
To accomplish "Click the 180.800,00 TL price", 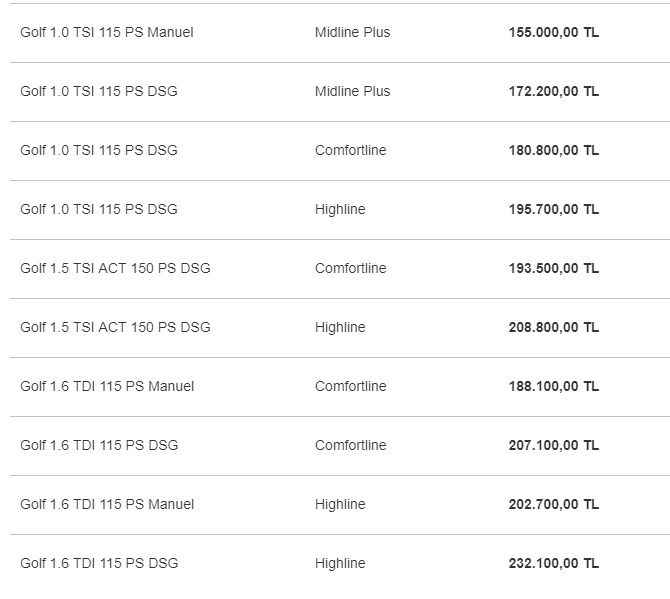I will click(x=553, y=150).
